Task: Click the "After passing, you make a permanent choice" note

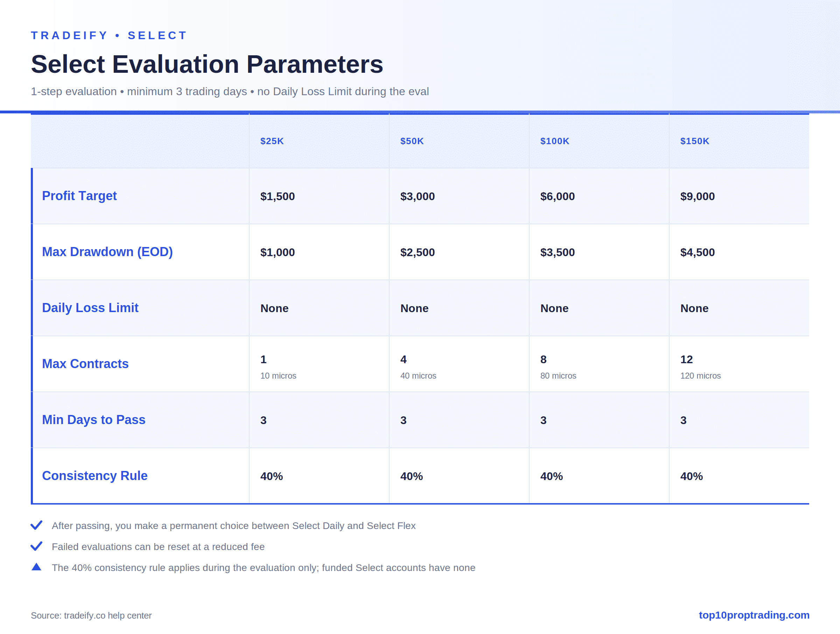Action: [x=234, y=526]
